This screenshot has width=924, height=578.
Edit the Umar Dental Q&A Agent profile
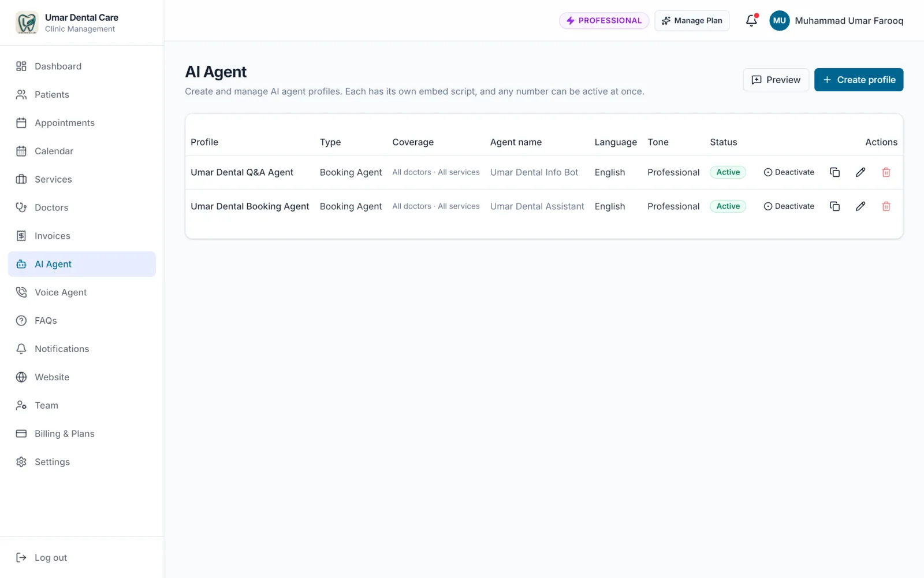860,172
